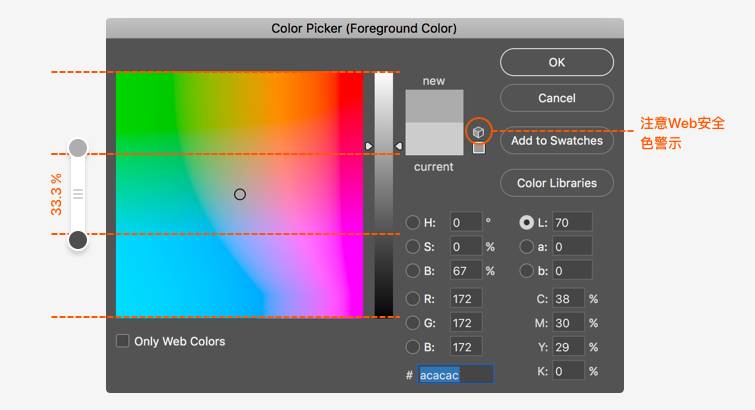Enable the Only Web Colors checkbox
Image resolution: width=755 pixels, height=410 pixels.
(x=122, y=341)
